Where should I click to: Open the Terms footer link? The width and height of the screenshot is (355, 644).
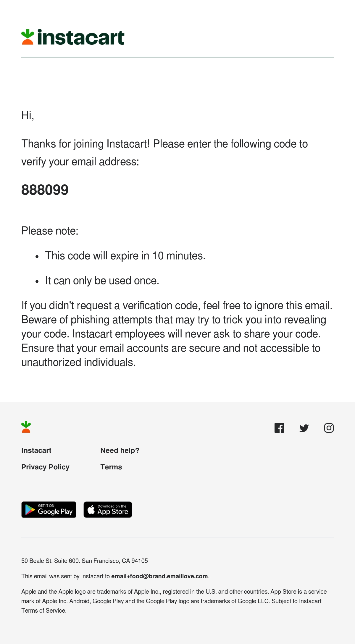coord(111,467)
